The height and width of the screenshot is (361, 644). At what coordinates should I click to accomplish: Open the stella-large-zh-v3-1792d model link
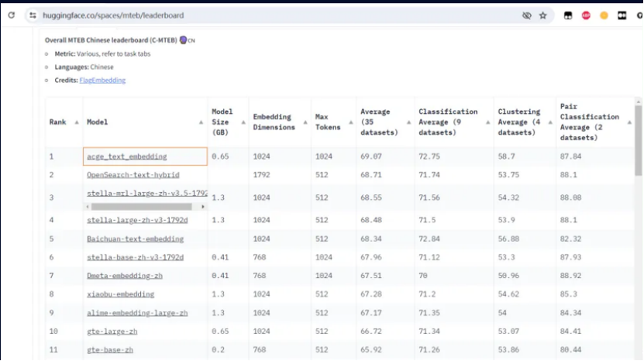pyautogui.click(x=137, y=220)
